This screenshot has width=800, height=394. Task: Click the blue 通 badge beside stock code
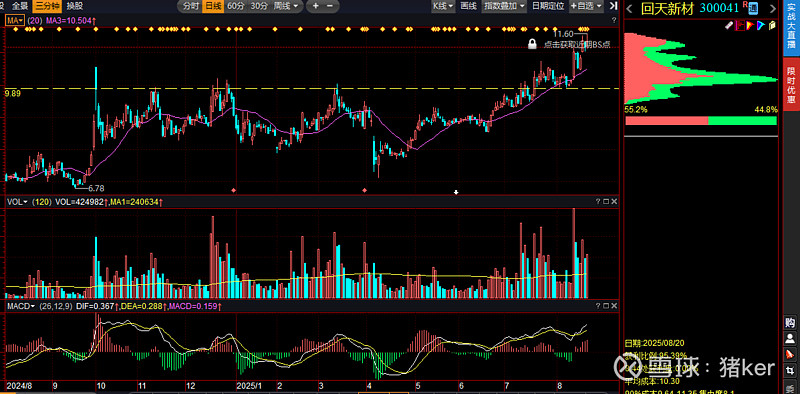click(x=754, y=8)
